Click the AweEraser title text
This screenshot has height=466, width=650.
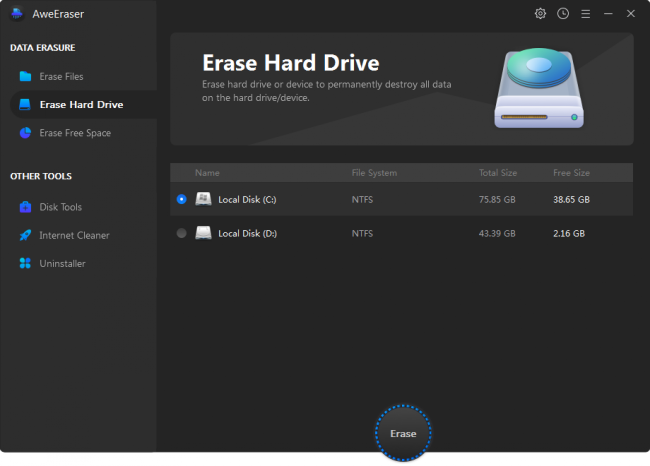(58, 14)
